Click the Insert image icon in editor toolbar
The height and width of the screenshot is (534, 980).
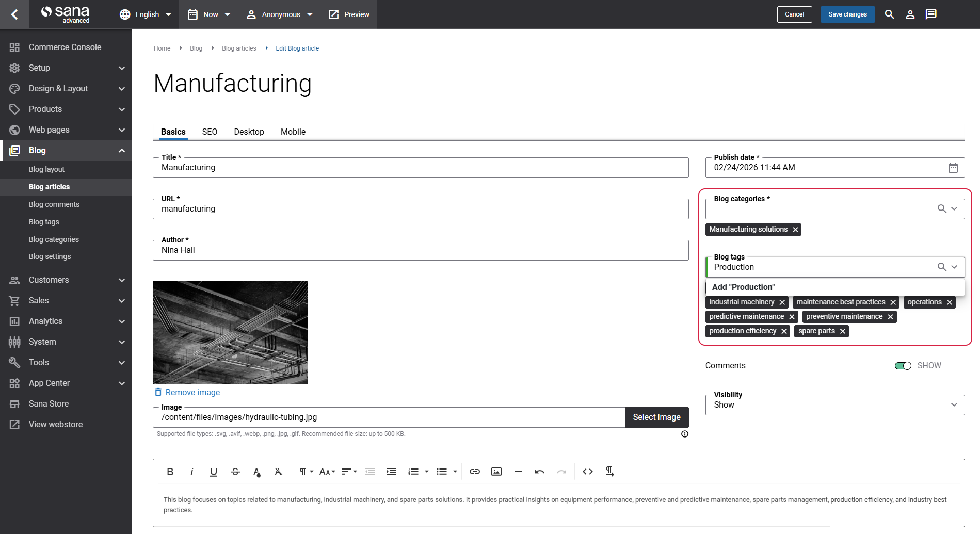pos(496,472)
